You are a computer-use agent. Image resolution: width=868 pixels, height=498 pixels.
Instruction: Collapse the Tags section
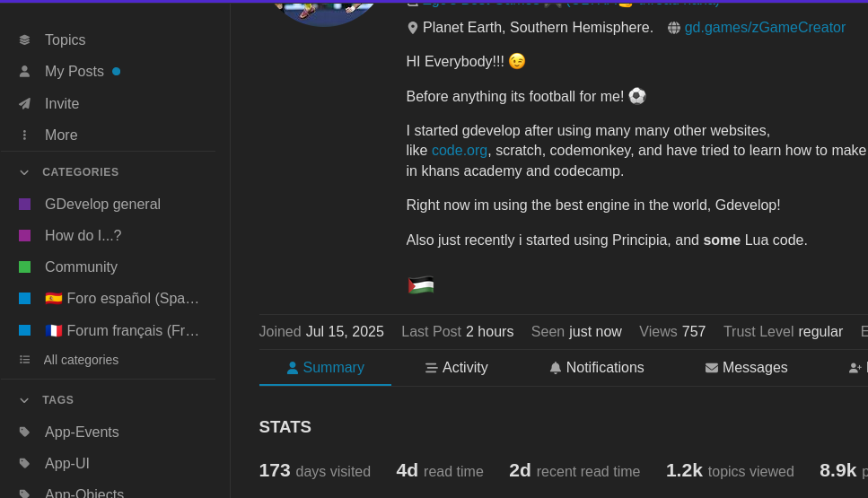24,400
